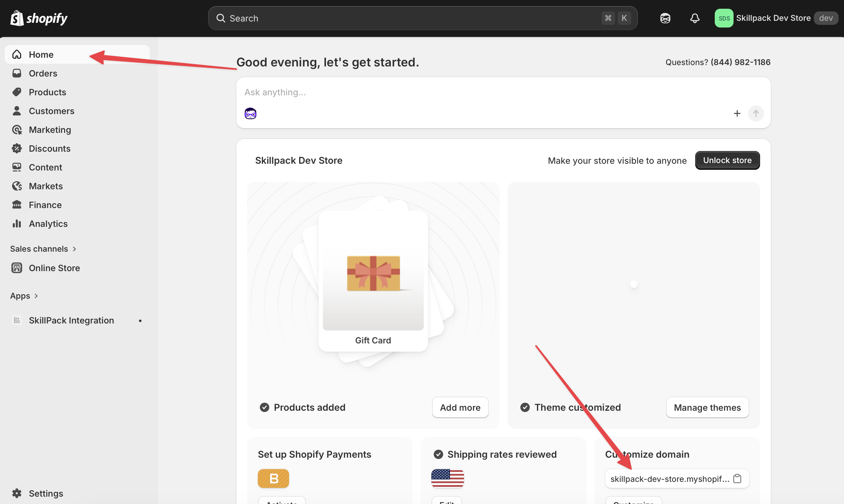Focus the Search bar
The image size is (844, 504).
coord(422,18)
